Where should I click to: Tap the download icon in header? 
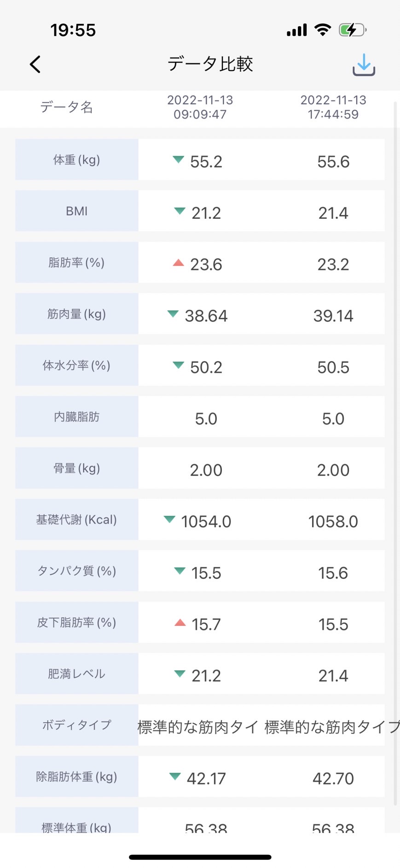coord(364,64)
